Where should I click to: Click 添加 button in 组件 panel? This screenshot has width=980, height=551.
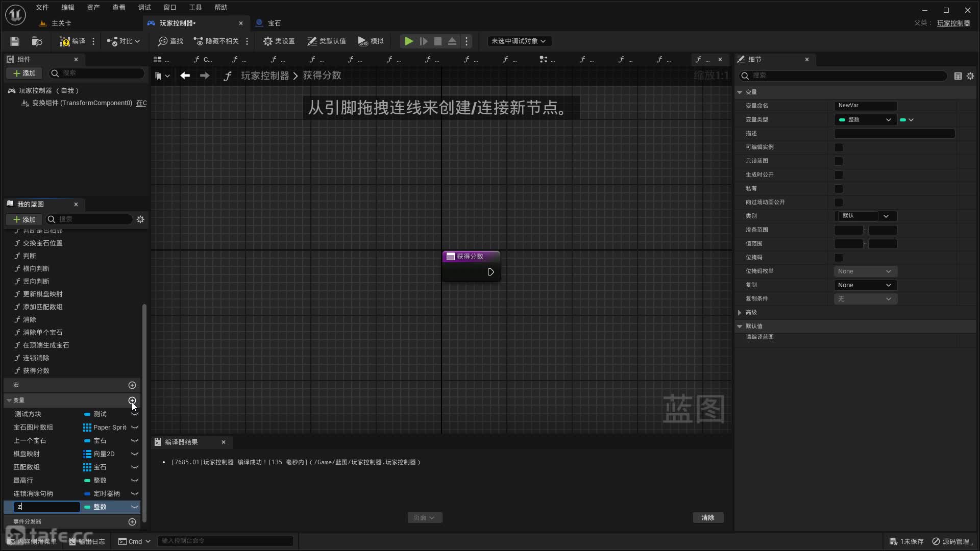pos(24,74)
